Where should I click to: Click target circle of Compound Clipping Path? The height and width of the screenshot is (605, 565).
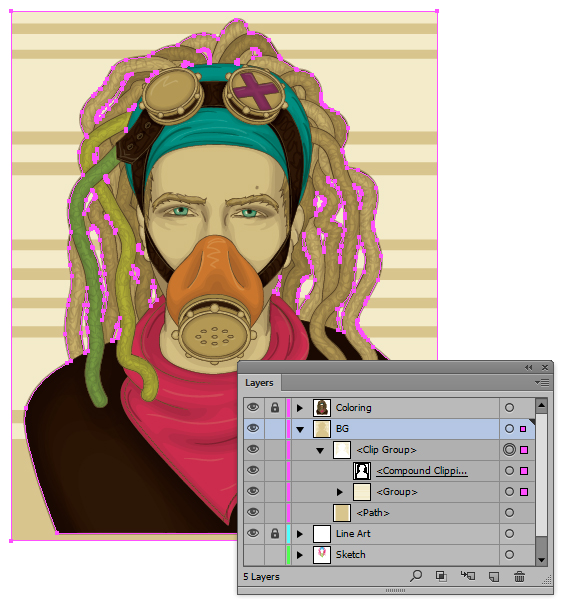pos(509,470)
